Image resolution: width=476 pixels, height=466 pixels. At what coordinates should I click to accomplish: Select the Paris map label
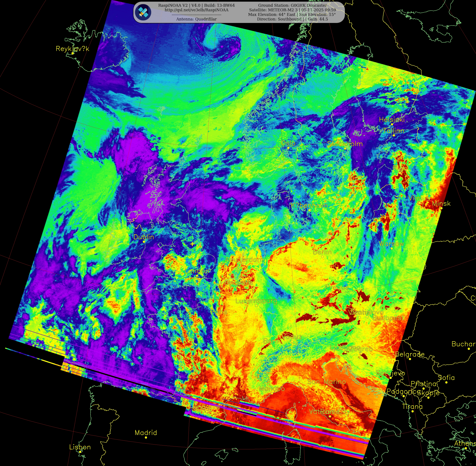click(x=219, y=312)
